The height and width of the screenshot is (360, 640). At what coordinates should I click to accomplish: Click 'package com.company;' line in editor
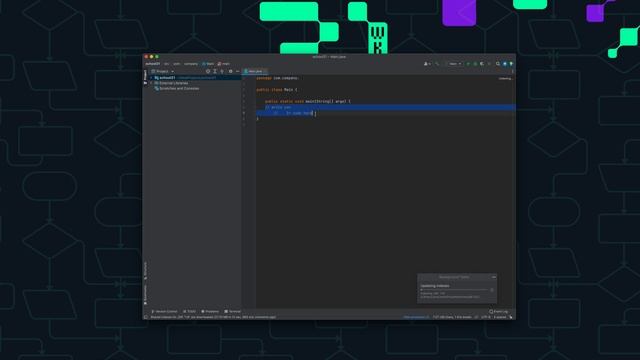point(278,78)
